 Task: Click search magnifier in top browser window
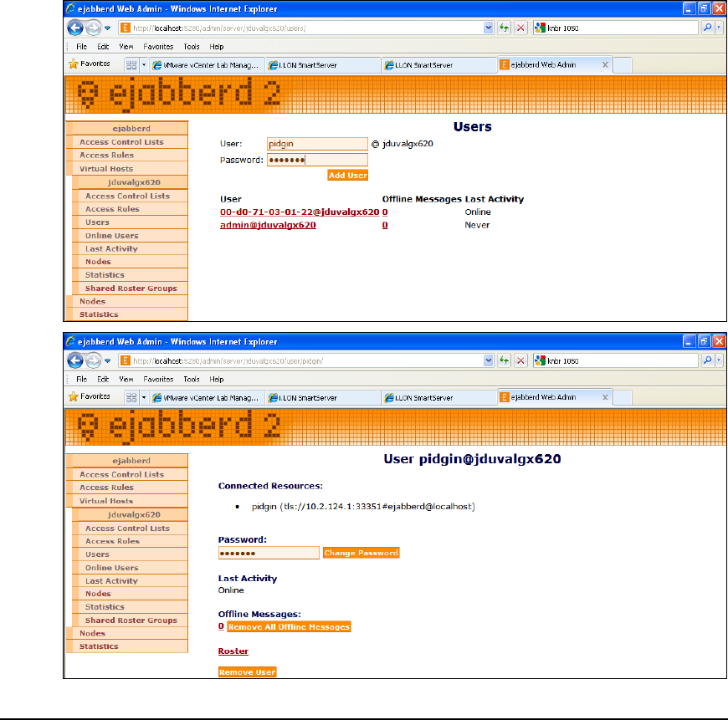(707, 28)
